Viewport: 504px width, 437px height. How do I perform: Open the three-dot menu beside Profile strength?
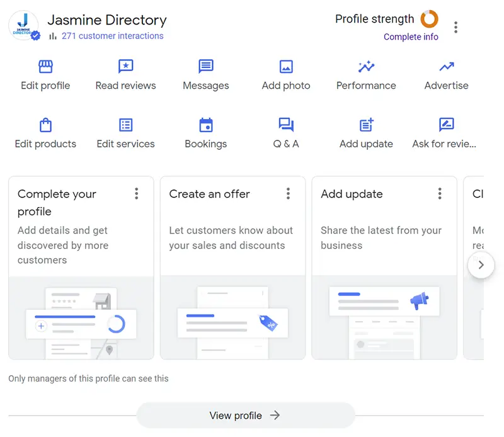[455, 27]
